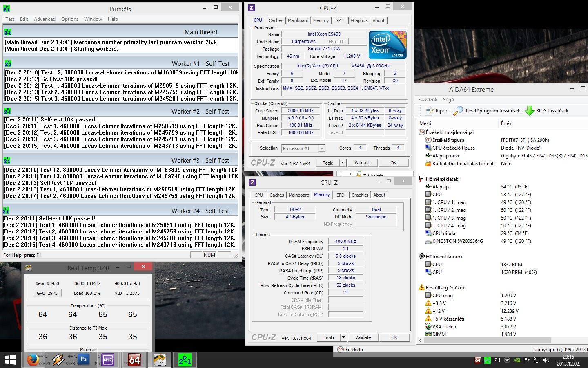
Task: Open Tools dropdown arrow in lower CPU-Z
Action: coord(343,337)
